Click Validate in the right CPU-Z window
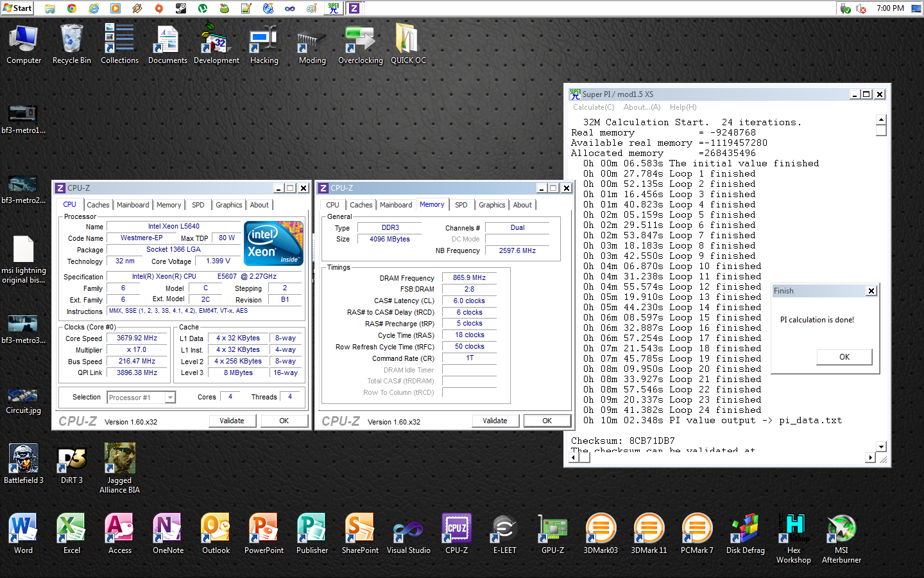Screen dimensions: 924x578 (x=495, y=421)
